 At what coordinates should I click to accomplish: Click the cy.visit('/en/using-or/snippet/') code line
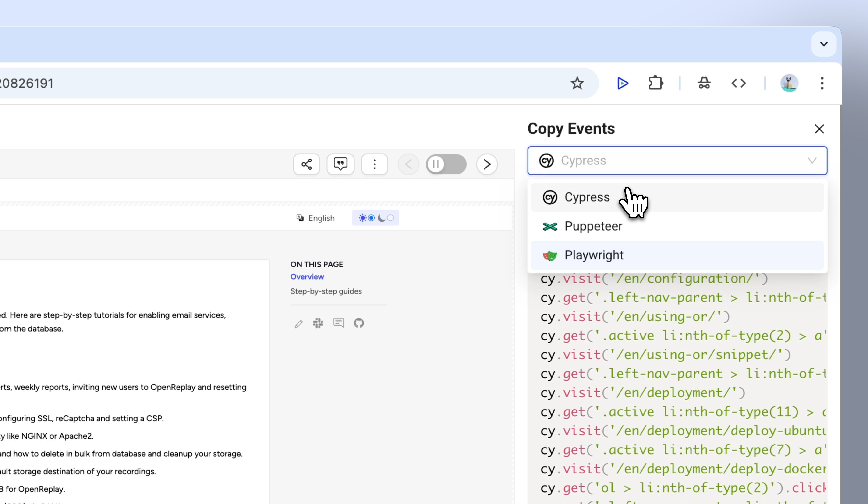[x=666, y=355]
